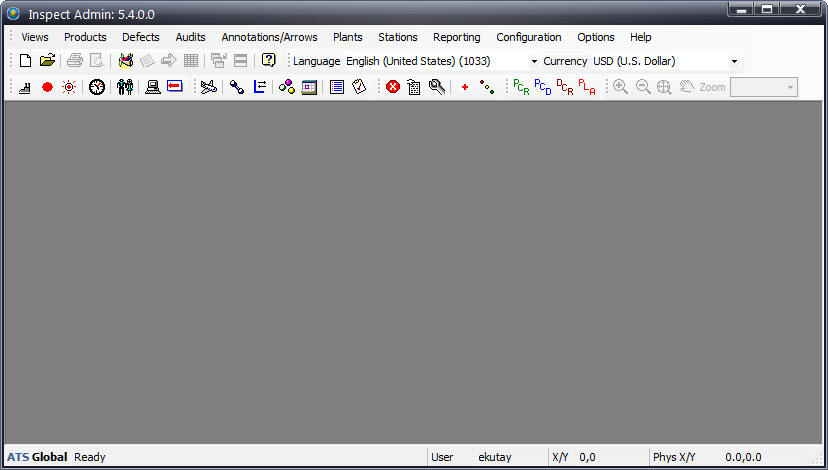828x470 pixels.
Task: Minimize the Inspect Admin window
Action: coord(741,9)
